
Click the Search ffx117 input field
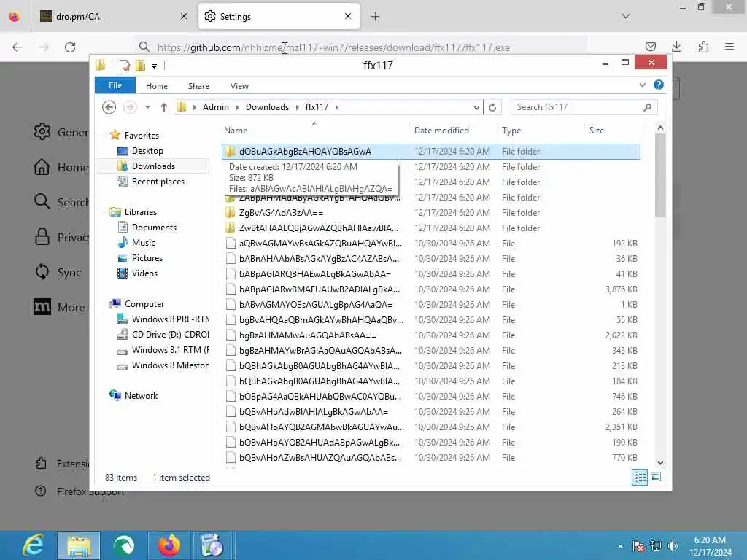(x=584, y=107)
